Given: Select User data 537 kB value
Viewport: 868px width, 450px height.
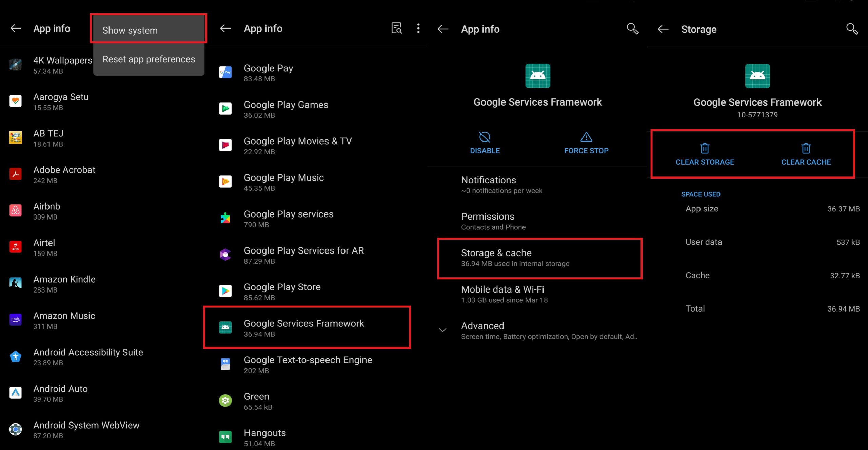Looking at the screenshot, I should [848, 242].
